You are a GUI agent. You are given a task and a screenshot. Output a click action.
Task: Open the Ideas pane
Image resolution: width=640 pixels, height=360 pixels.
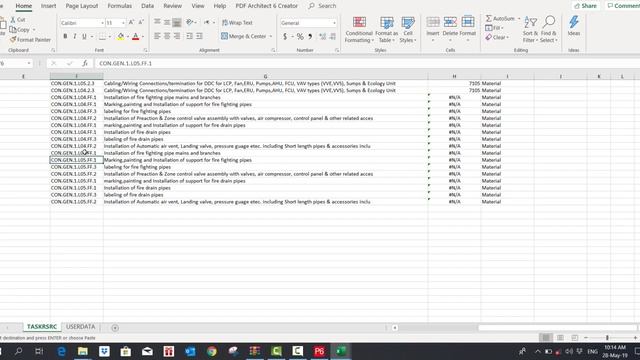pos(573,26)
